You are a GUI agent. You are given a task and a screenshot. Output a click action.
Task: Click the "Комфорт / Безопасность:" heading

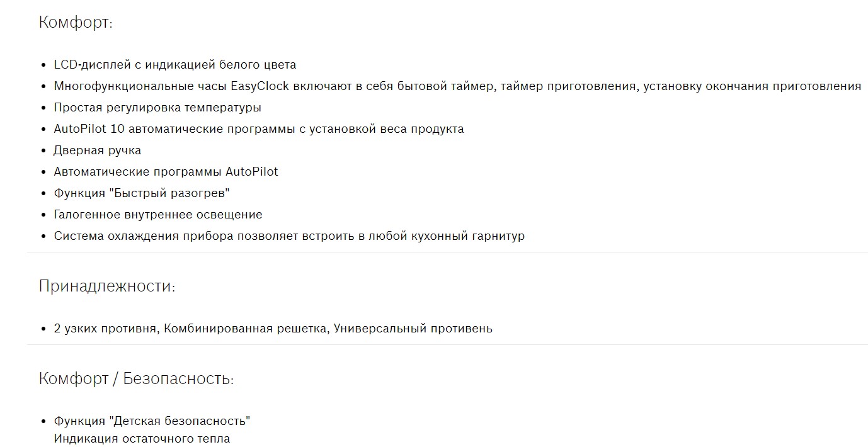click(x=136, y=379)
